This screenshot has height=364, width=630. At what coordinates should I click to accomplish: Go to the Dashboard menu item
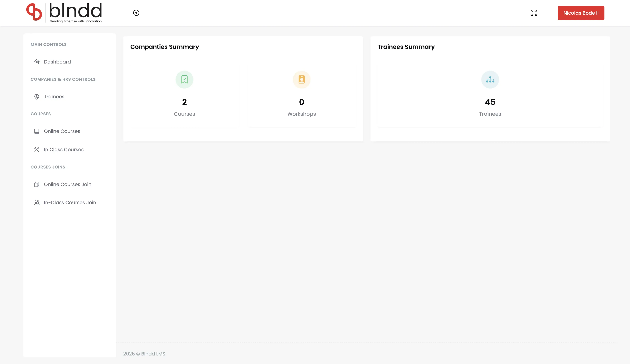coord(57,62)
